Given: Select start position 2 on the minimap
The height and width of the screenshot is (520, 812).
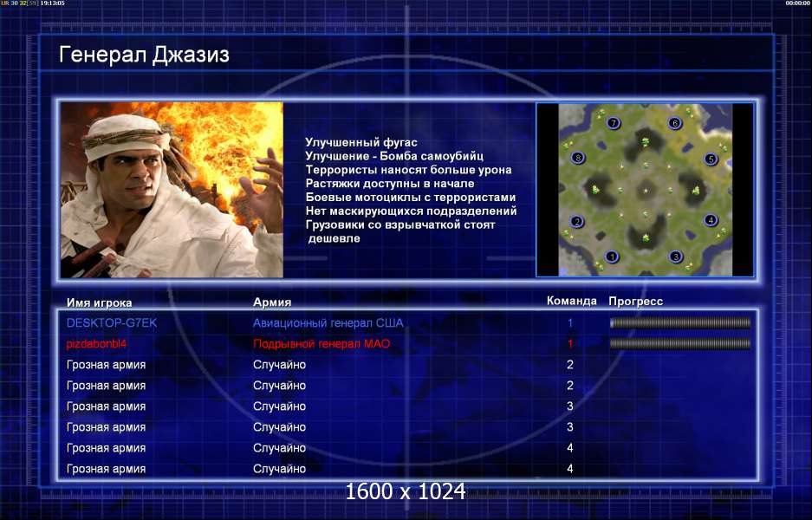Looking at the screenshot, I should tap(577, 222).
